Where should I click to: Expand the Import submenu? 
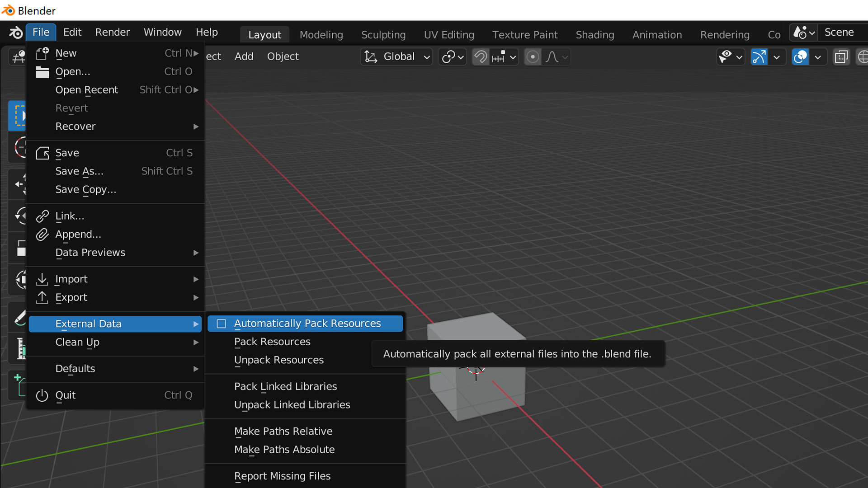tap(115, 279)
